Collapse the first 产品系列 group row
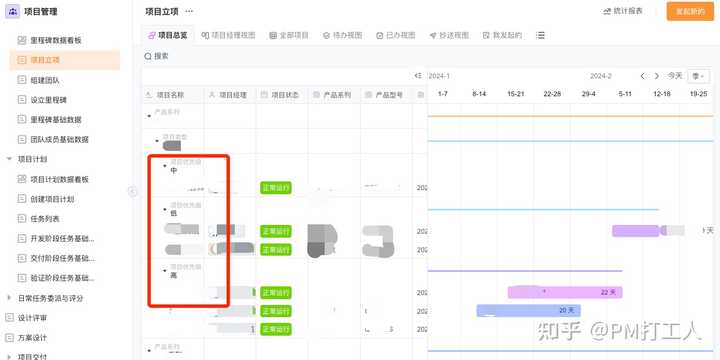Image resolution: width=720 pixels, height=360 pixels. tap(149, 116)
